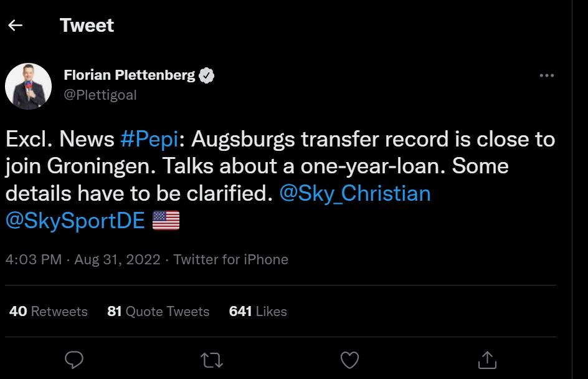The image size is (588, 379).
Task: Click the verified badge next to the name
Action: [206, 75]
